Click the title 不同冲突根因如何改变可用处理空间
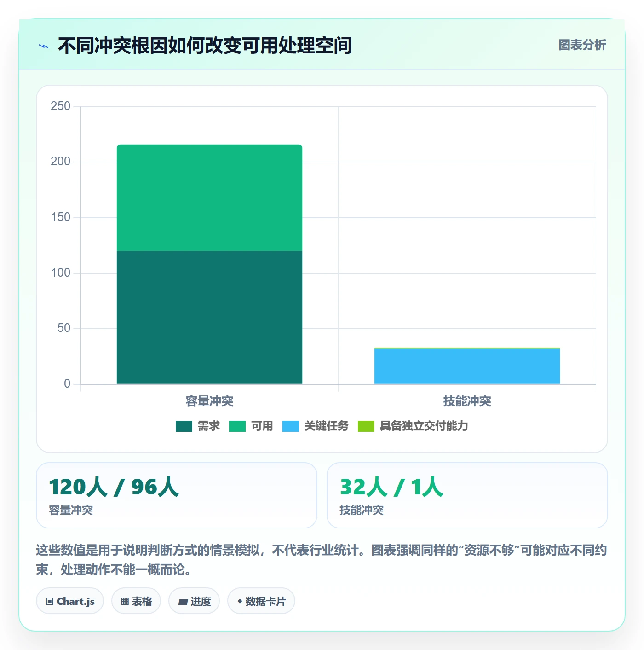This screenshot has width=644, height=650. pyautogui.click(x=205, y=46)
